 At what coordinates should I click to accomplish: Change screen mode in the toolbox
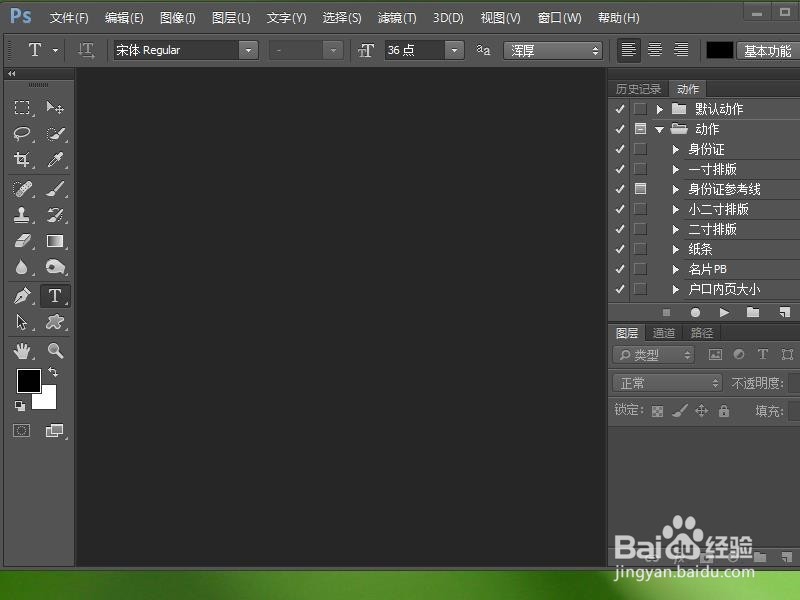coord(55,431)
